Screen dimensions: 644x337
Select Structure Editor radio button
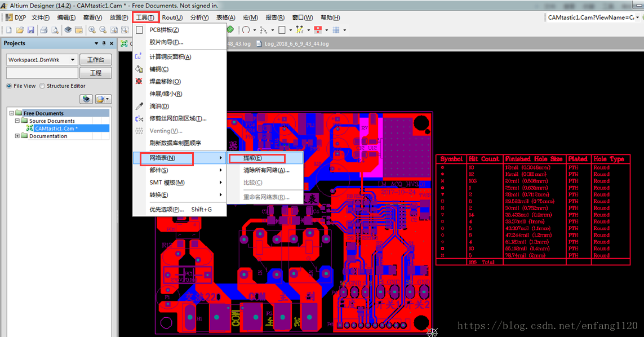click(x=42, y=86)
